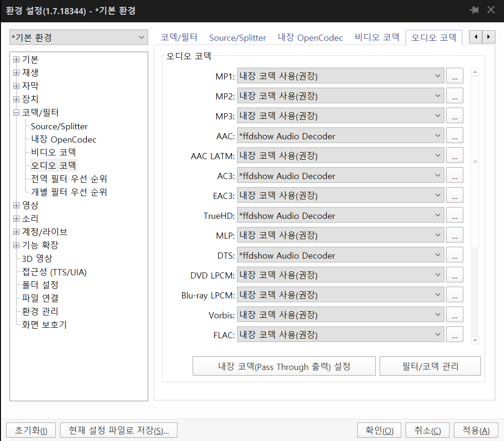Expand the 기본 tree node
504x441 pixels.
[17, 60]
